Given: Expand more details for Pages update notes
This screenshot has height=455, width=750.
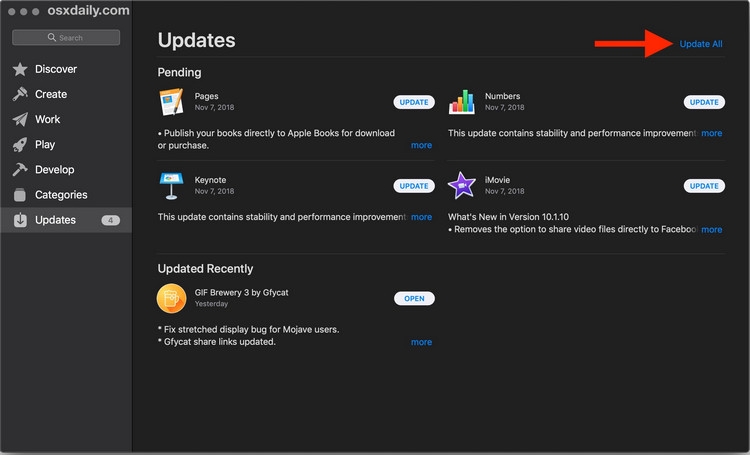Looking at the screenshot, I should pos(421,145).
